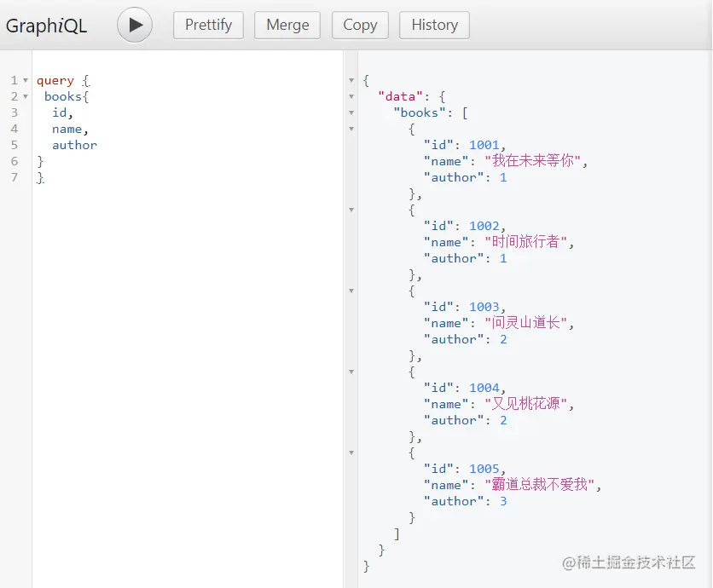Copy the query using the Copy button

pyautogui.click(x=360, y=25)
